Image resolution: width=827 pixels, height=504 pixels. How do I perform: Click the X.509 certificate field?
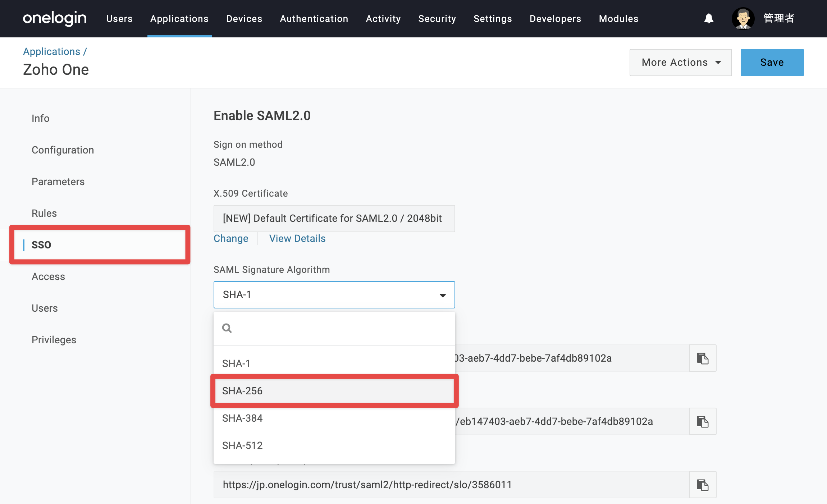tap(334, 219)
